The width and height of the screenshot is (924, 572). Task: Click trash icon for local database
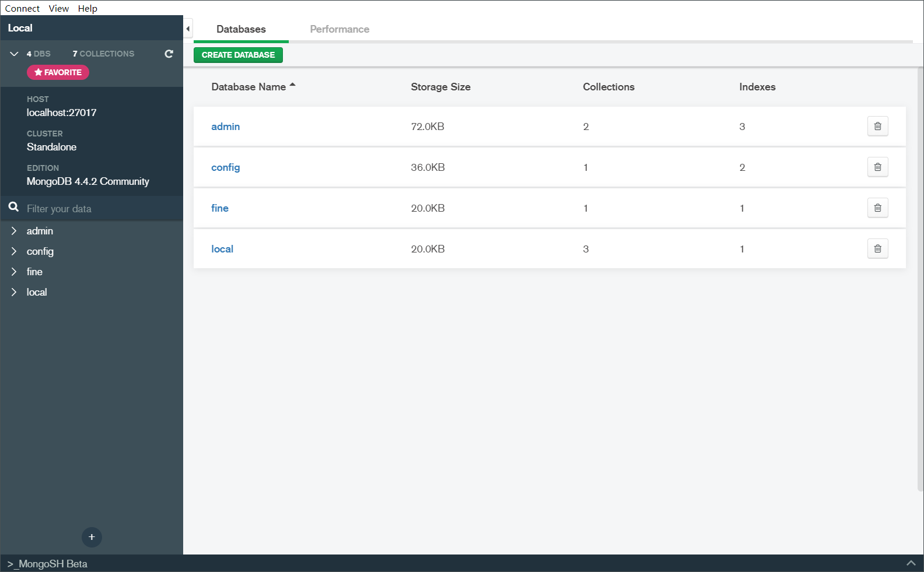tap(877, 249)
